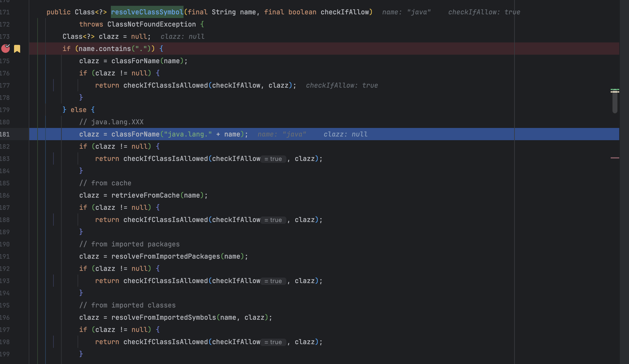Click the "java.lang." string literal
Viewport: 629px width, 364px height.
coord(188,134)
